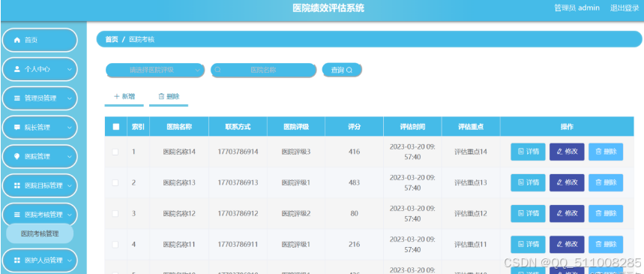Click the grid icon beside 医护人员管理

click(x=16, y=260)
